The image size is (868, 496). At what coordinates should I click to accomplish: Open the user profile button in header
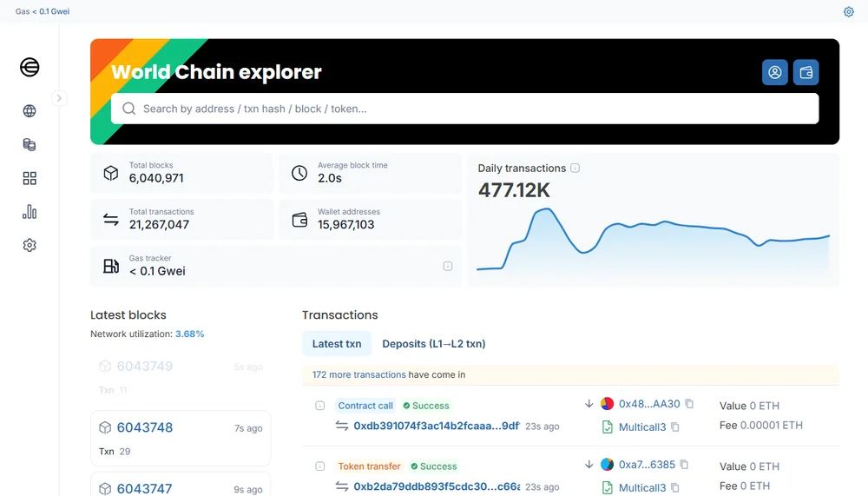774,73
